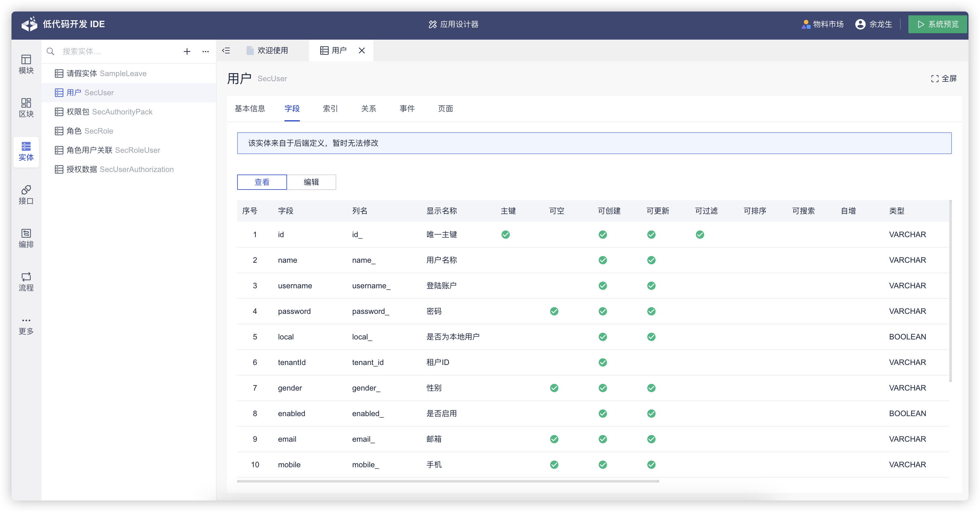
Task: Click the add entity plus icon
Action: (x=187, y=51)
